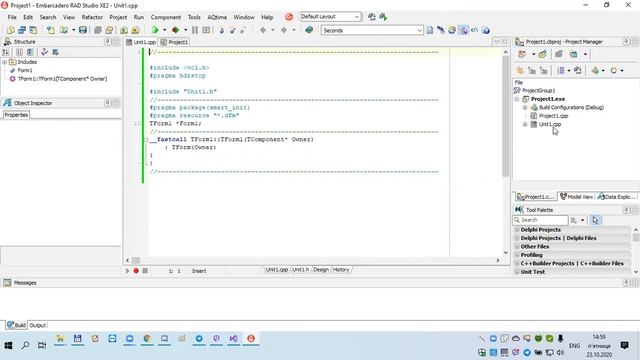Click the Windows taskbar search magnifier
Image resolution: width=640 pixels, height=360 pixels.
25,345
